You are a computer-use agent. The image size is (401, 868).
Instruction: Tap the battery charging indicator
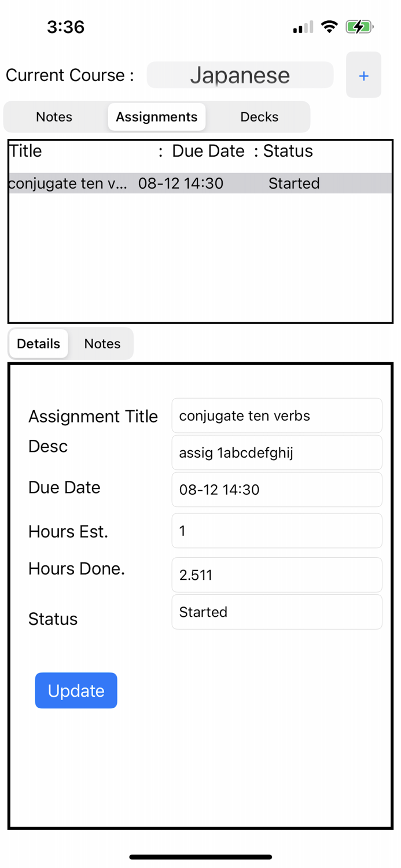click(359, 26)
